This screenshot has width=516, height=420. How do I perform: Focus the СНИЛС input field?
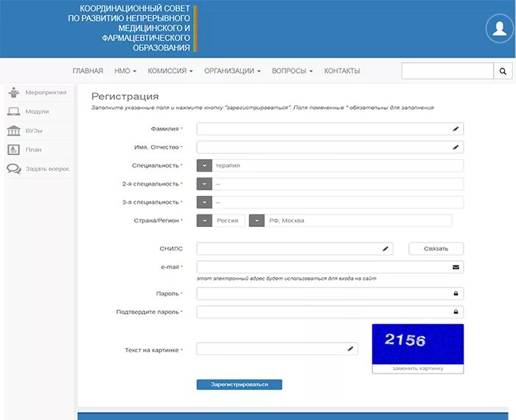click(x=295, y=248)
